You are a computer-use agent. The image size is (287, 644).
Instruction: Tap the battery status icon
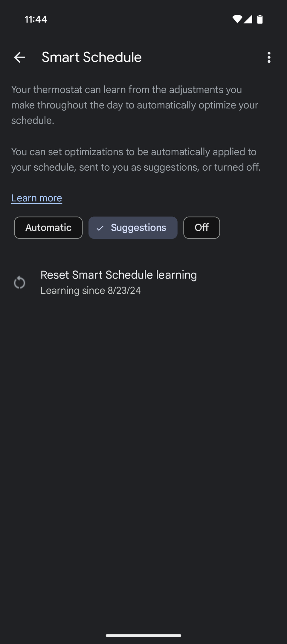coord(260,19)
